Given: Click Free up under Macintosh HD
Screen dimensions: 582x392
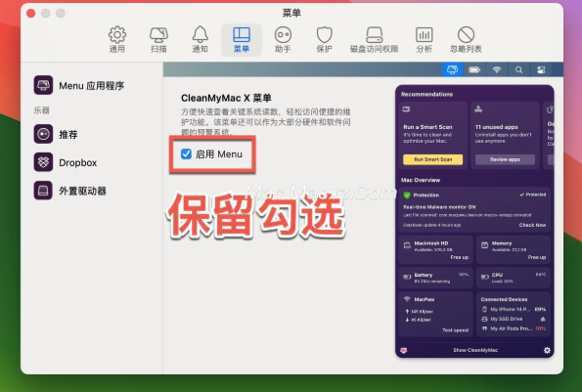Looking at the screenshot, I should [459, 257].
